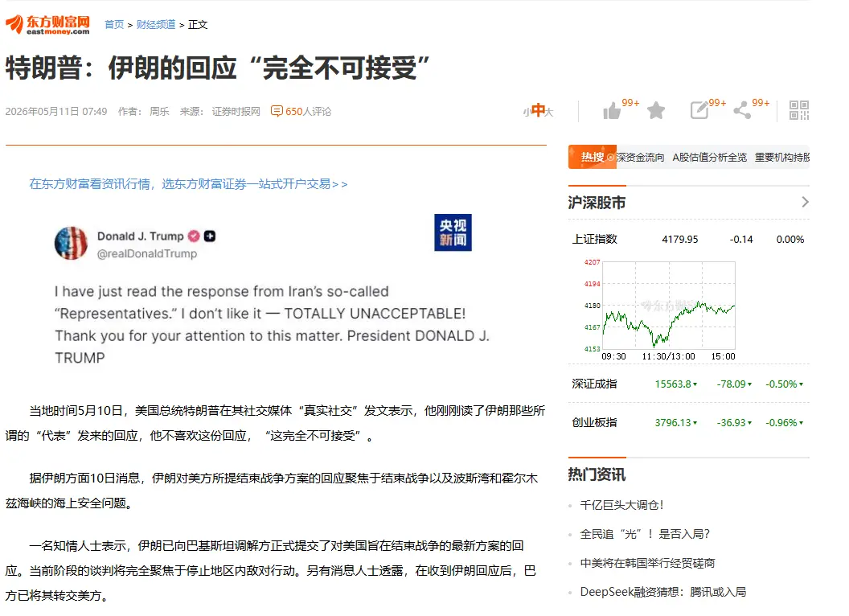The height and width of the screenshot is (616, 849).
Task: Click the 央视新闻 badge on image
Action: [453, 232]
